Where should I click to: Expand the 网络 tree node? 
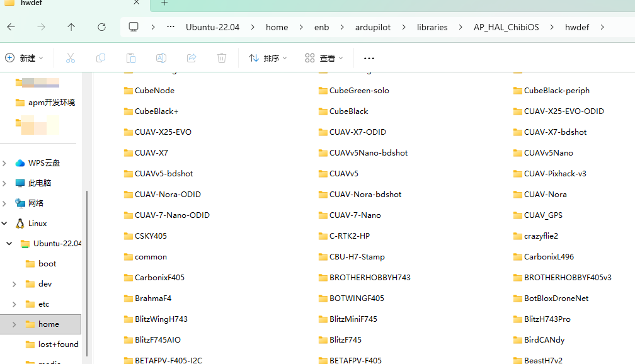[4, 203]
